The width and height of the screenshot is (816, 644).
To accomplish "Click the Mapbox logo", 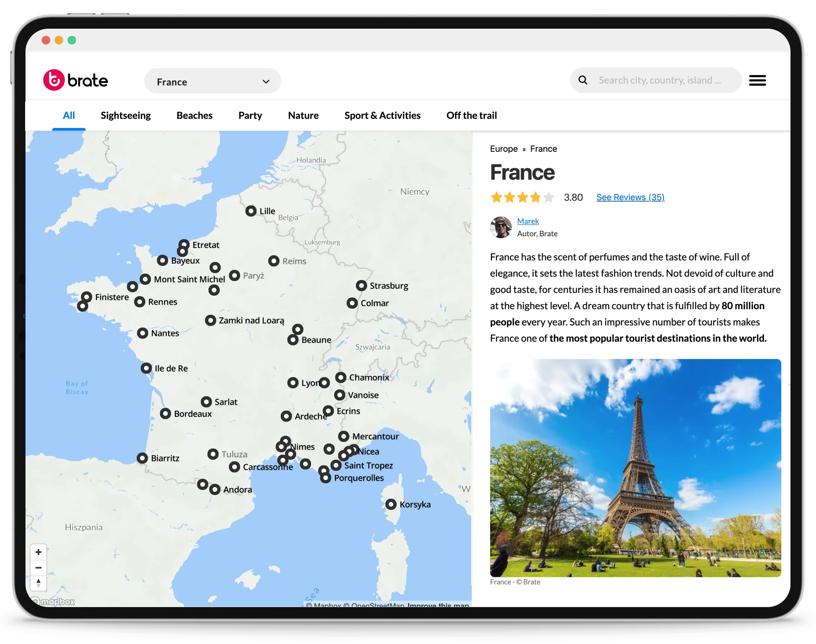I will (x=53, y=601).
